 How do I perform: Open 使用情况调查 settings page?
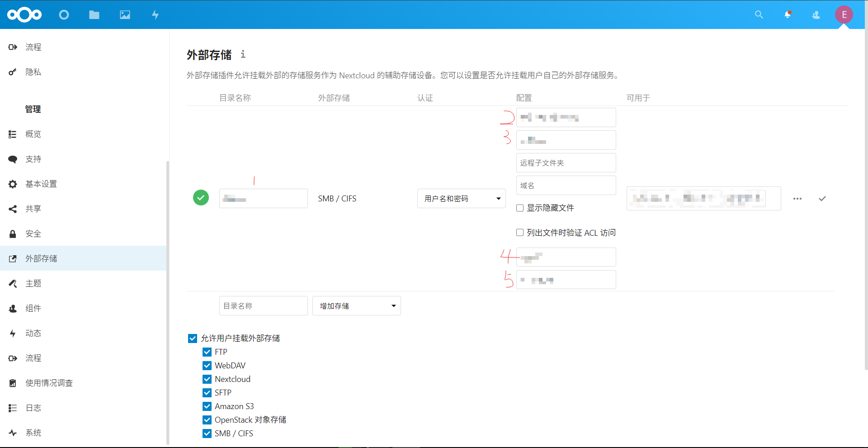83,383
